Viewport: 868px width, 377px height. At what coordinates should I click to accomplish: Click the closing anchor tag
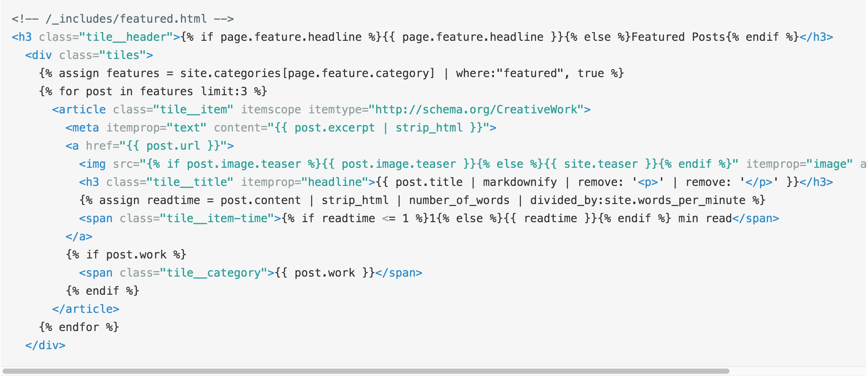coord(79,237)
